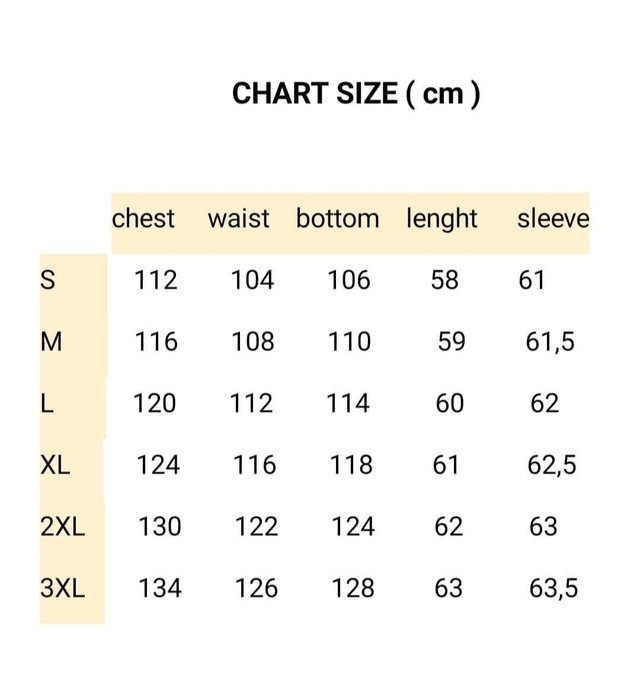Select waist value 108 in M row
The width and height of the screenshot is (640, 674).
click(252, 342)
